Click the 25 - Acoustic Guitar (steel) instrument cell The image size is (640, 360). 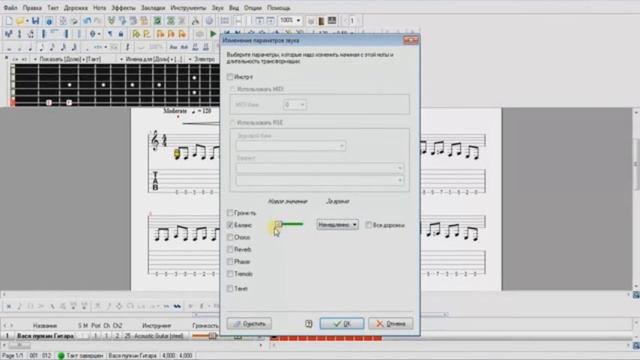[154, 336]
